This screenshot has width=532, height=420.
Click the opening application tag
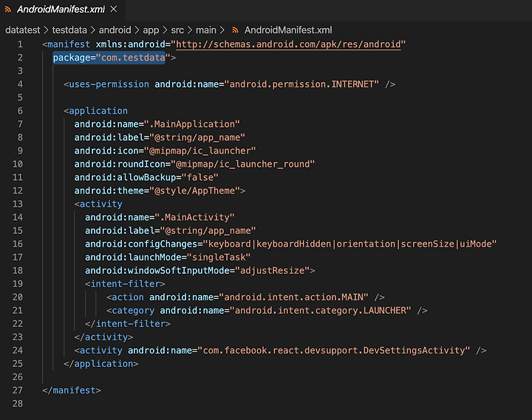click(95, 111)
